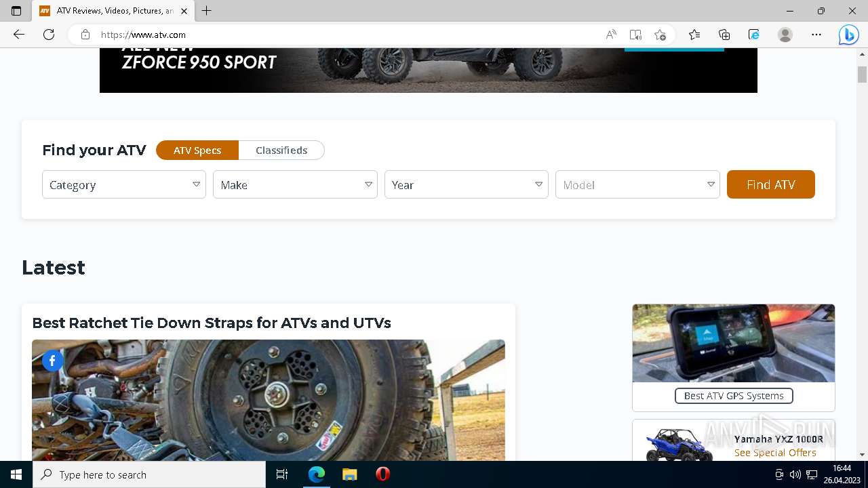The height and width of the screenshot is (488, 868).
Task: Open the tie down straps article image
Action: coord(269,400)
